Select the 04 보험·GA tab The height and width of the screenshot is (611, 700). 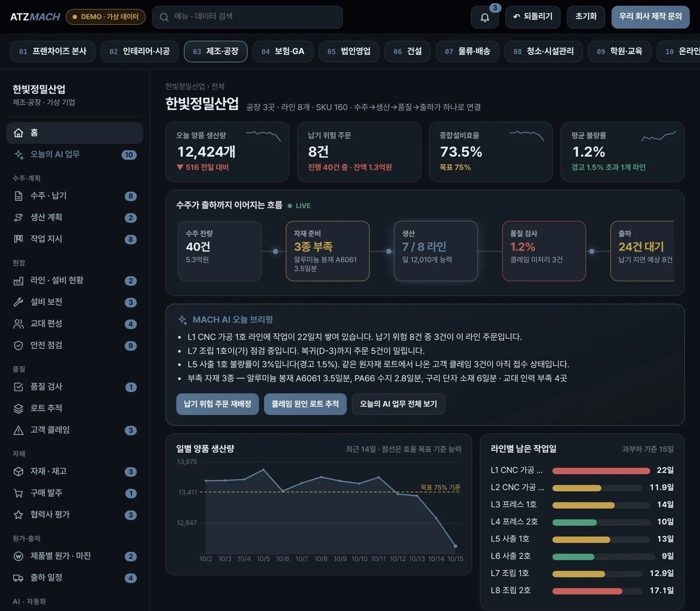click(283, 52)
